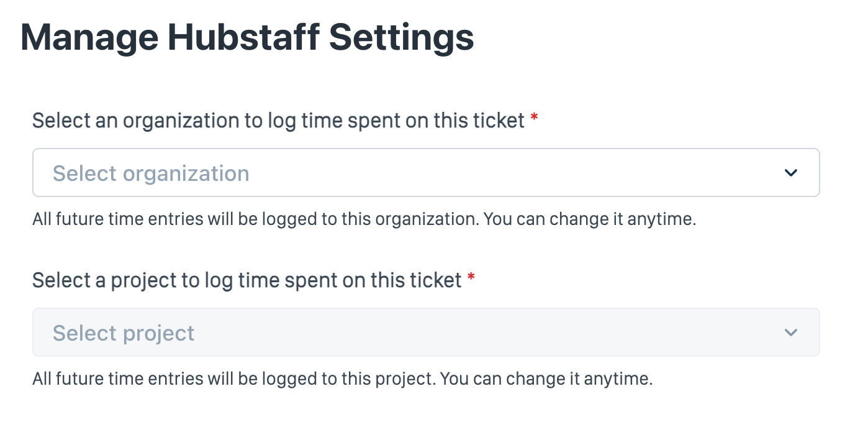This screenshot has width=868, height=445.
Task: Click the Manage Hubstaff Settings heading
Action: click(247, 37)
